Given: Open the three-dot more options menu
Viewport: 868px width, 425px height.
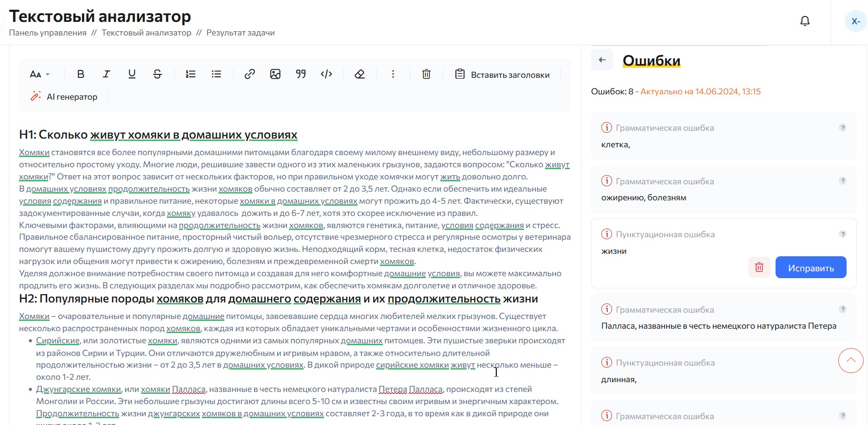Looking at the screenshot, I should point(393,74).
